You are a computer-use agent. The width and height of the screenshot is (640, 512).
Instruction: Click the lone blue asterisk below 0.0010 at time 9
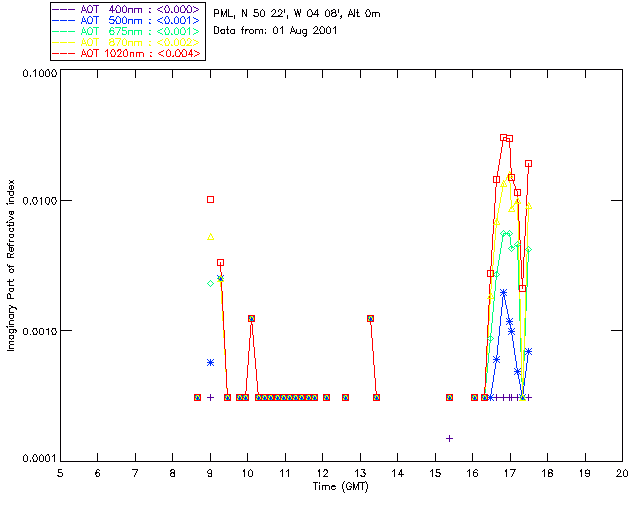pyautogui.click(x=211, y=363)
